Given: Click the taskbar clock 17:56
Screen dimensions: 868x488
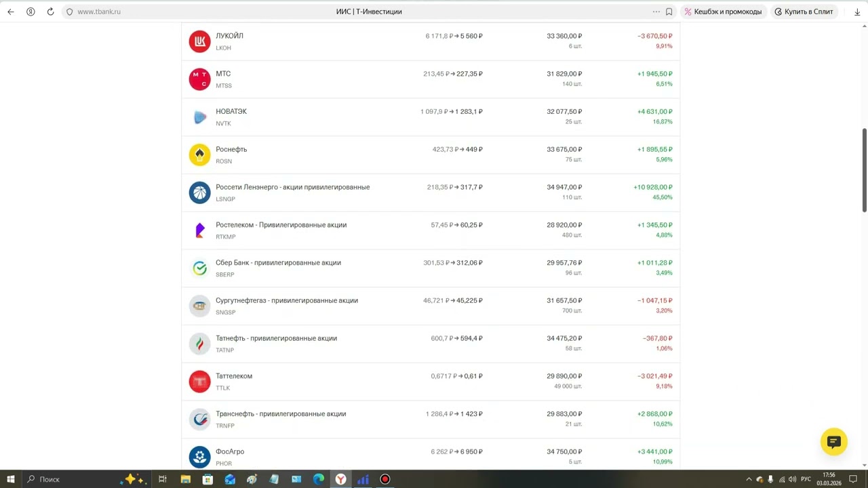Looking at the screenshot, I should pos(829,475).
